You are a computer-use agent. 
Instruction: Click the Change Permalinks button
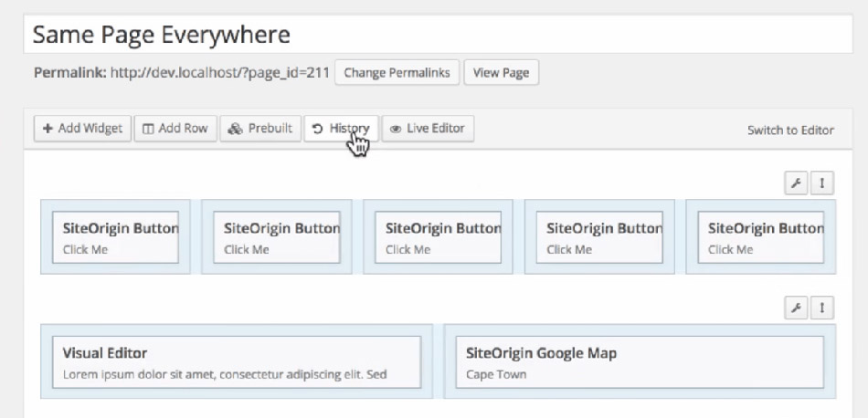click(x=397, y=73)
